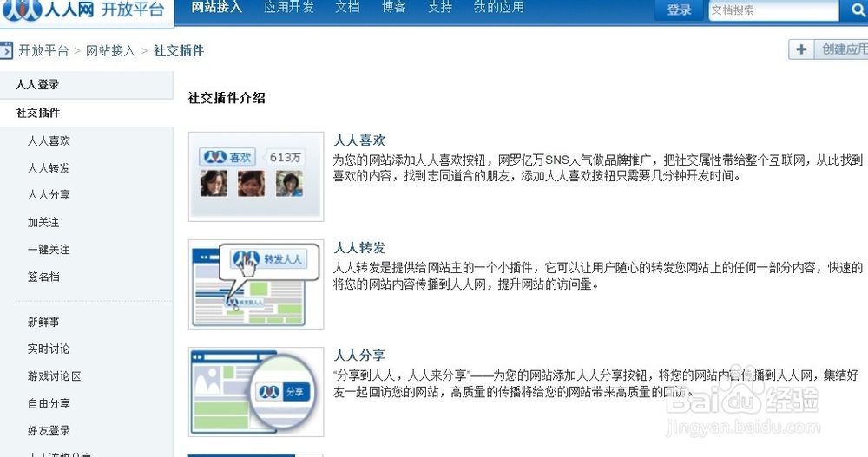
Task: Go to 网站接入 breadcrumb link
Action: 111,51
